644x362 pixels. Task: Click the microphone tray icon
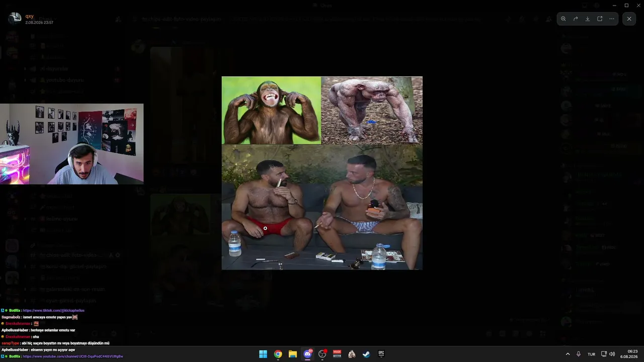coord(579,354)
